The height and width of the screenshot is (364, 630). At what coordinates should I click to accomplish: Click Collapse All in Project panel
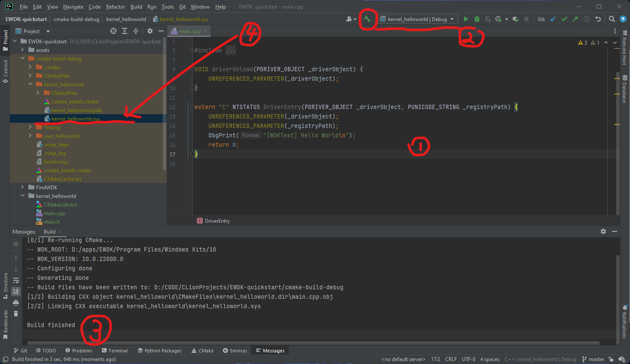pos(136,31)
